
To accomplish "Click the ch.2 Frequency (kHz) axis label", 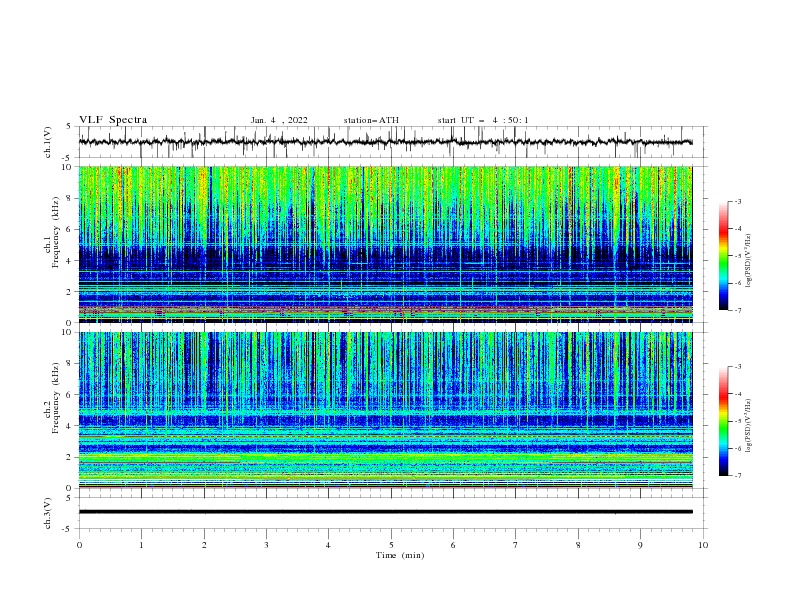I will click(52, 398).
